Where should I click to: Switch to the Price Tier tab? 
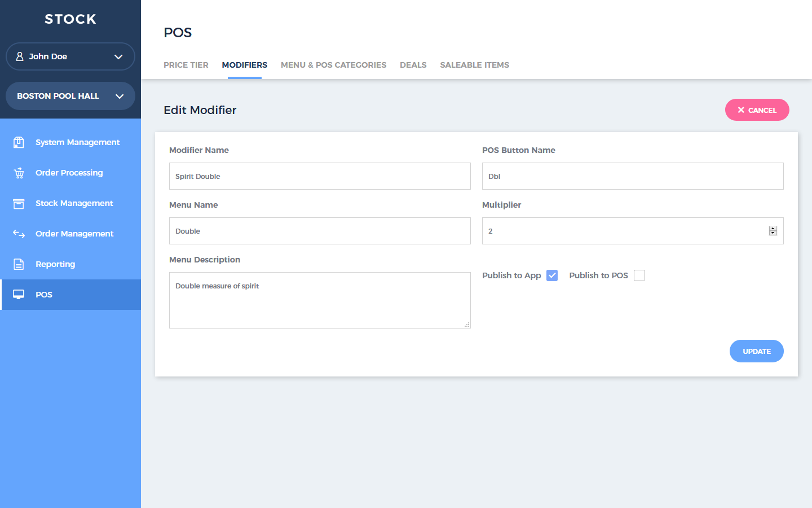tap(186, 65)
